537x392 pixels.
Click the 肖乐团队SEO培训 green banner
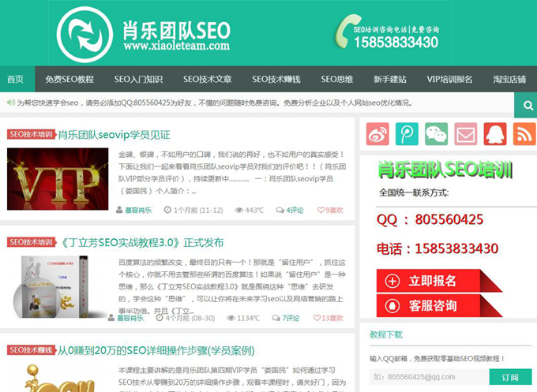445,170
